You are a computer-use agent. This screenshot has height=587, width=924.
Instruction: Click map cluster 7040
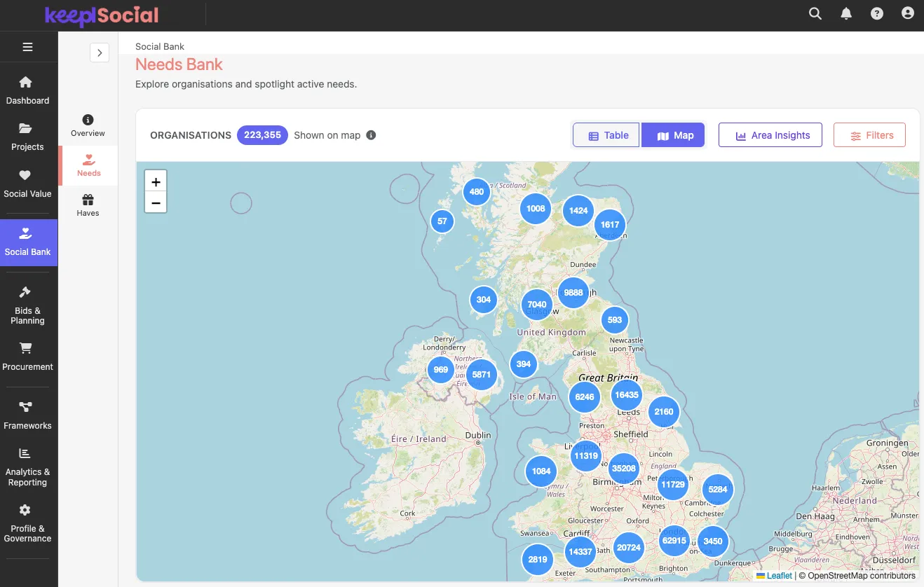click(537, 305)
